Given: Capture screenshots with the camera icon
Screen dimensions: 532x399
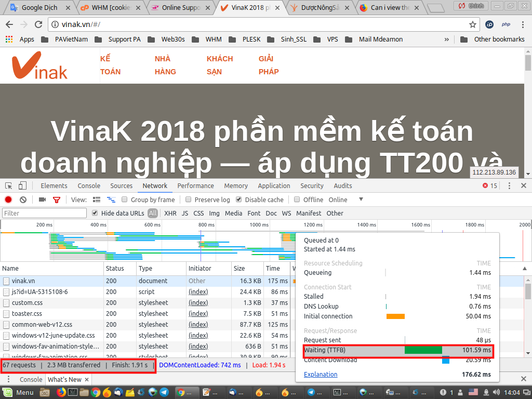Looking at the screenshot, I should (x=43, y=199).
